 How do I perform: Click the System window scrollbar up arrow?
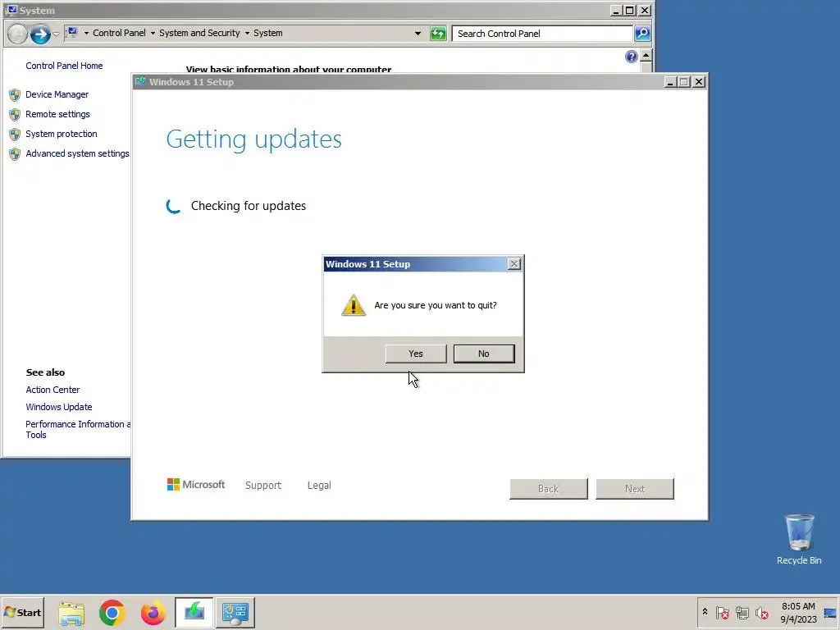click(x=646, y=55)
